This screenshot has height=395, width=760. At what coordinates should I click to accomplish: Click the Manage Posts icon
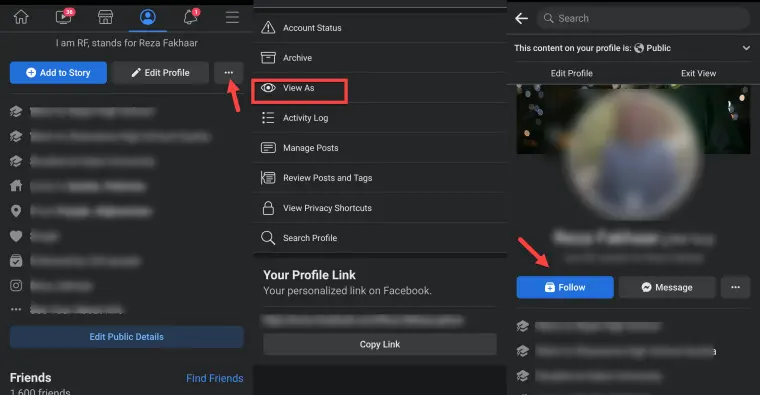point(268,148)
